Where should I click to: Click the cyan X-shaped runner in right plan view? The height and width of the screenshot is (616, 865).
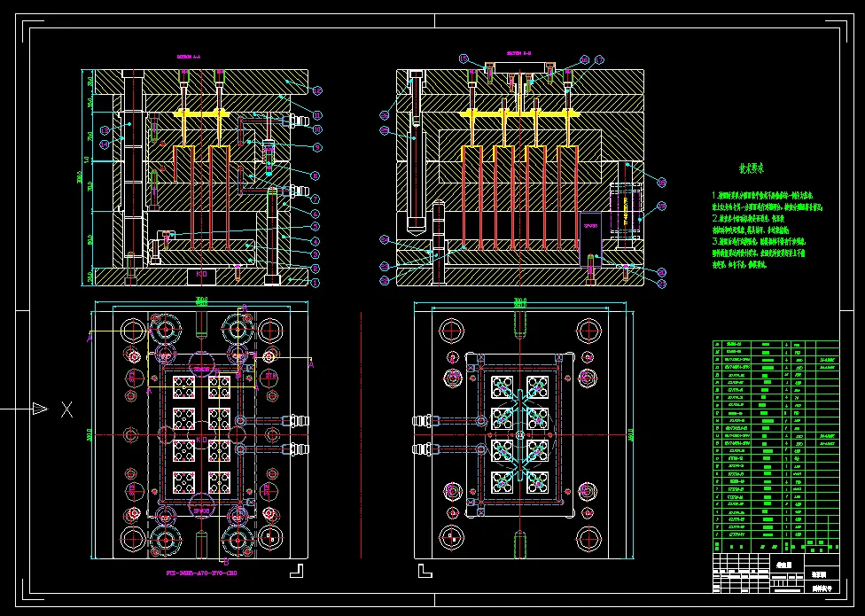pos(519,435)
